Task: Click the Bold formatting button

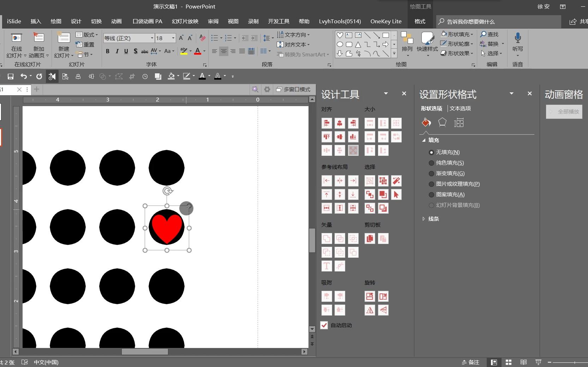Action: tap(108, 51)
